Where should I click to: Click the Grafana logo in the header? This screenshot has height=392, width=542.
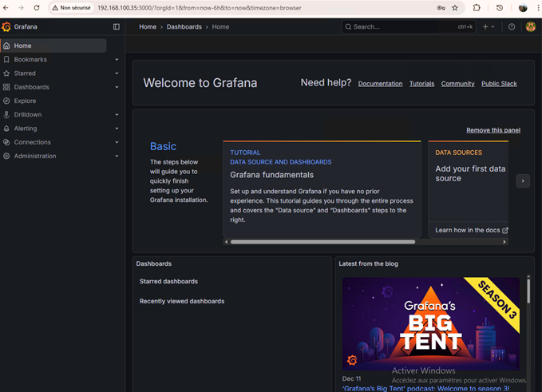[6, 26]
